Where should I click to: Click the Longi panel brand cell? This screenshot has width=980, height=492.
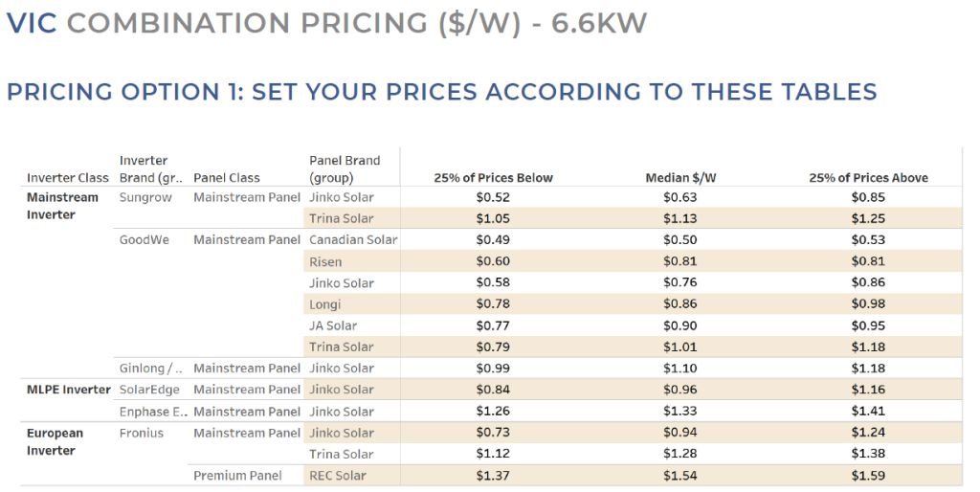[325, 303]
